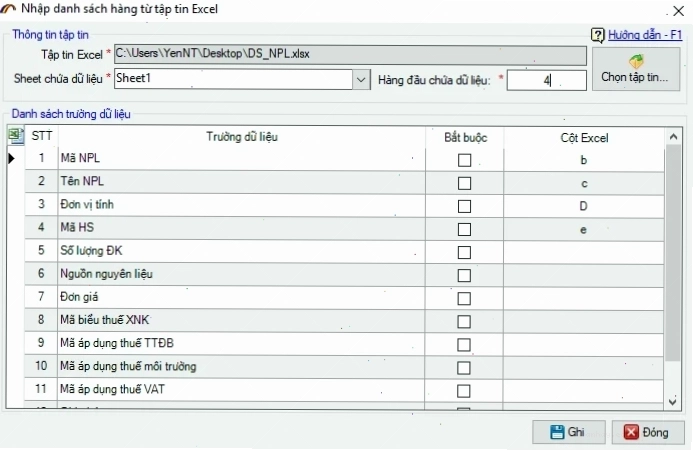Viewport: 693px width, 451px height.
Task: Click scrollbar down arrow in data list
Action: pyautogui.click(x=673, y=401)
